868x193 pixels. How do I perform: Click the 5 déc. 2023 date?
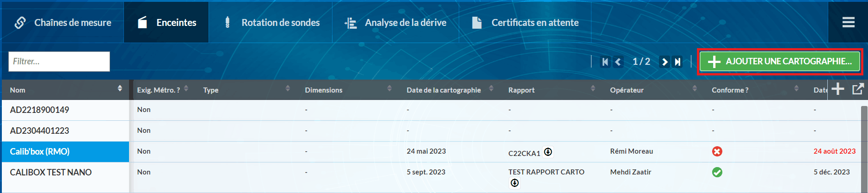click(x=832, y=172)
